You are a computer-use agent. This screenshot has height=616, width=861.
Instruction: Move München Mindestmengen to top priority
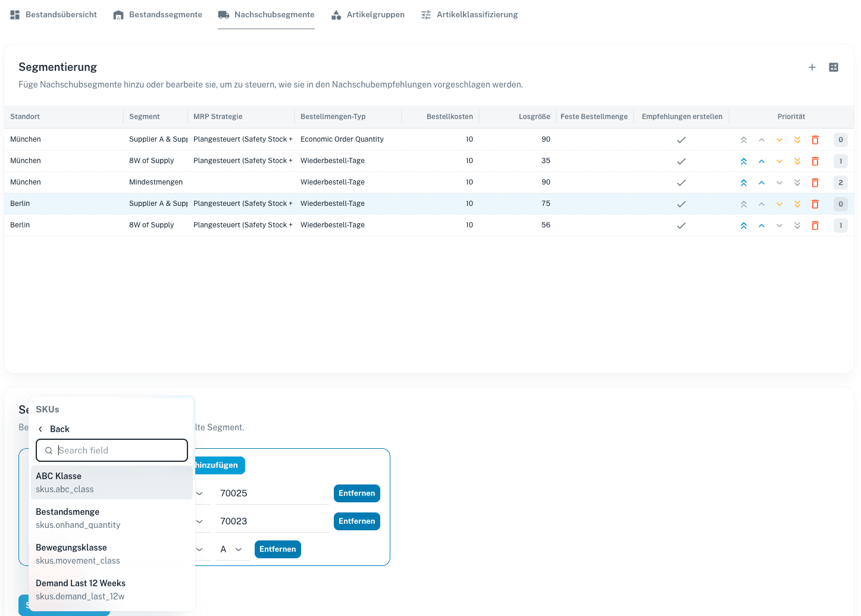click(x=744, y=183)
